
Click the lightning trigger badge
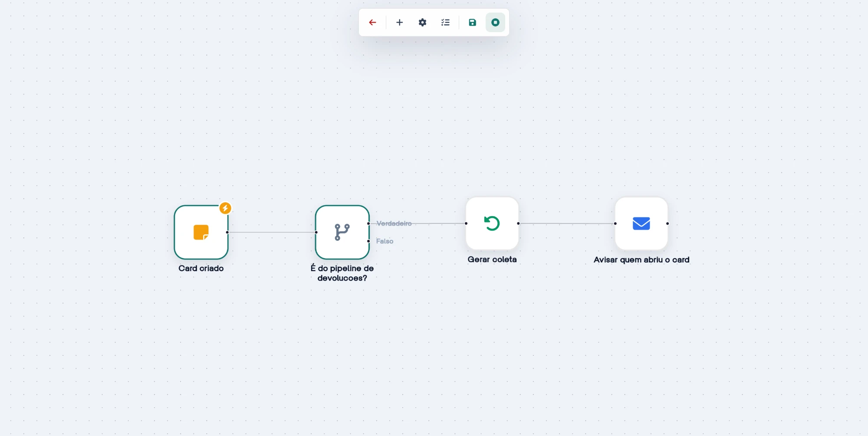point(225,208)
